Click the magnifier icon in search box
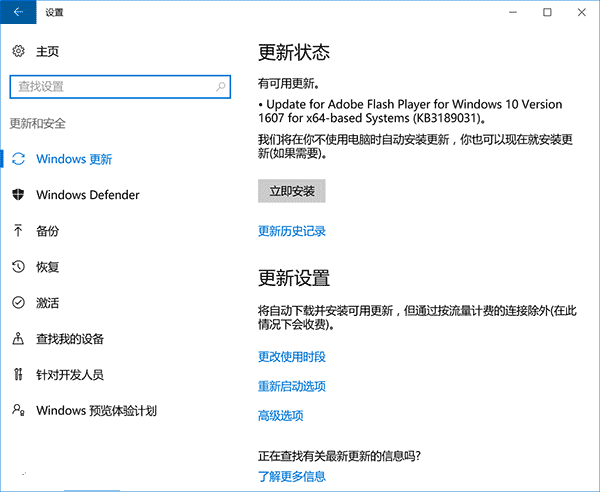This screenshot has width=600, height=492. click(x=220, y=87)
